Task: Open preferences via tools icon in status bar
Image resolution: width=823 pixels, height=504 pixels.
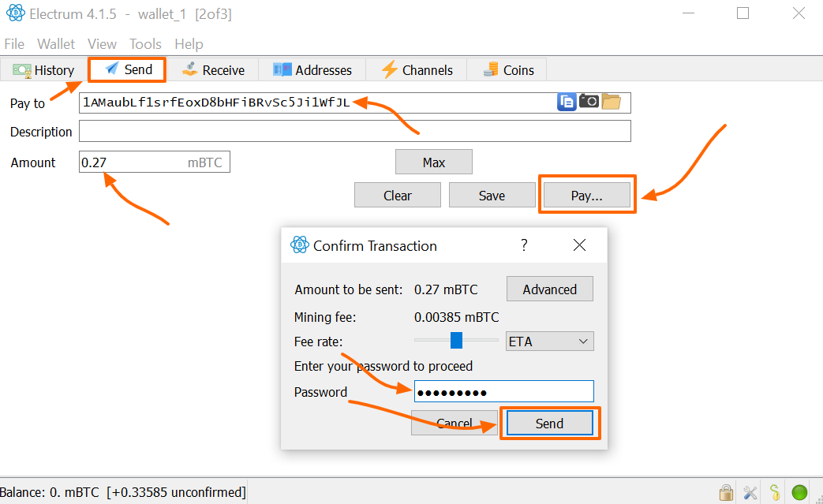Action: (750, 492)
